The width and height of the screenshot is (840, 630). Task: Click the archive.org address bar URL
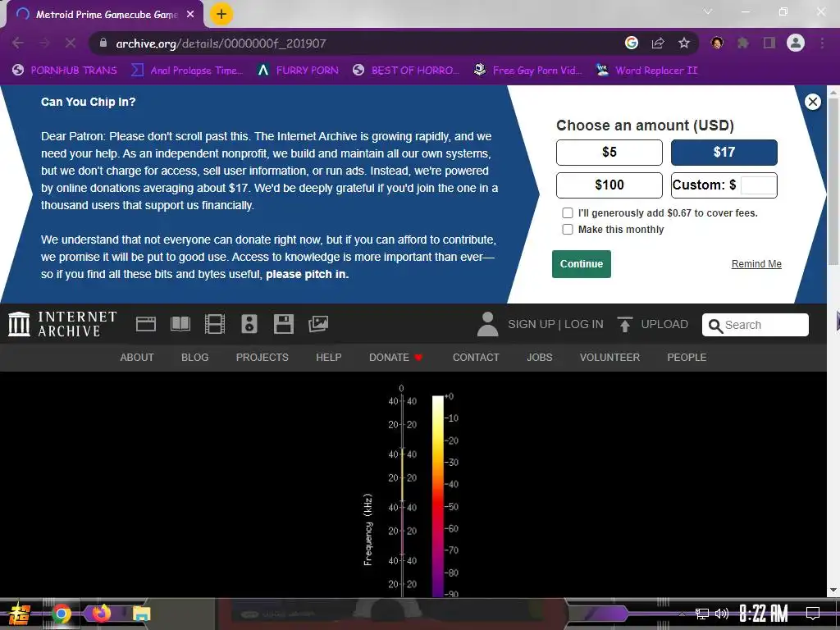[221, 43]
